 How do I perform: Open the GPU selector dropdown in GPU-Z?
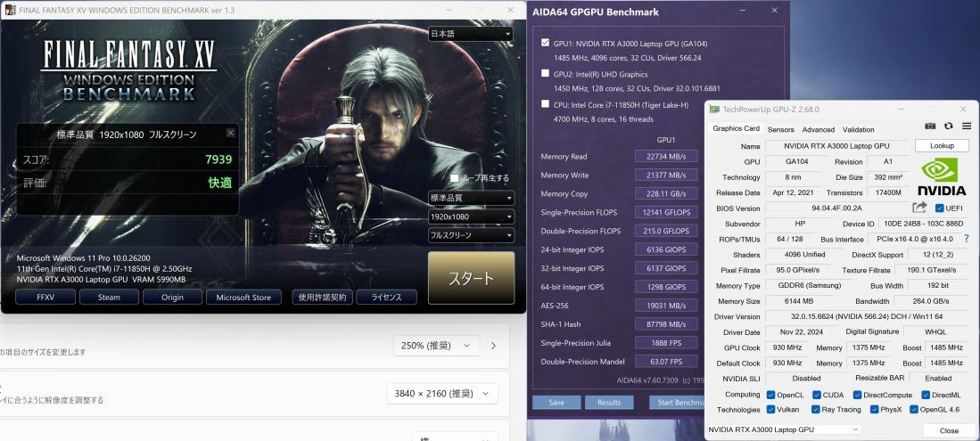click(x=783, y=430)
